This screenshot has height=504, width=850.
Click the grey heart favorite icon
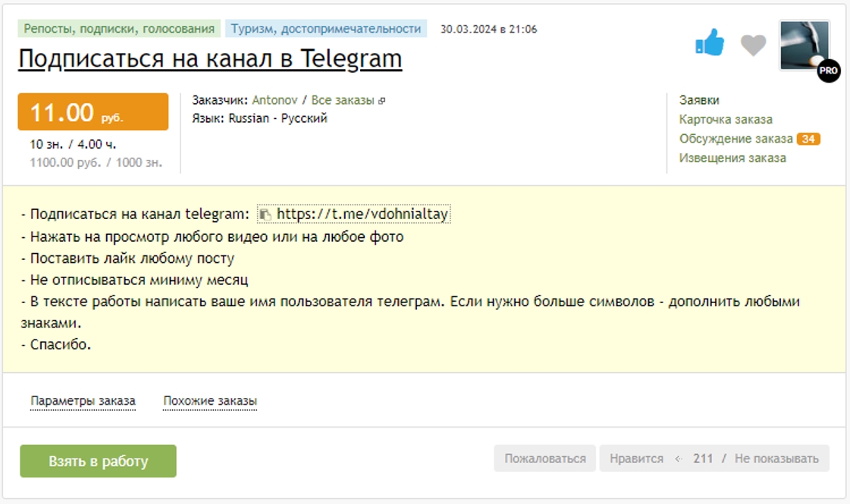click(x=754, y=45)
